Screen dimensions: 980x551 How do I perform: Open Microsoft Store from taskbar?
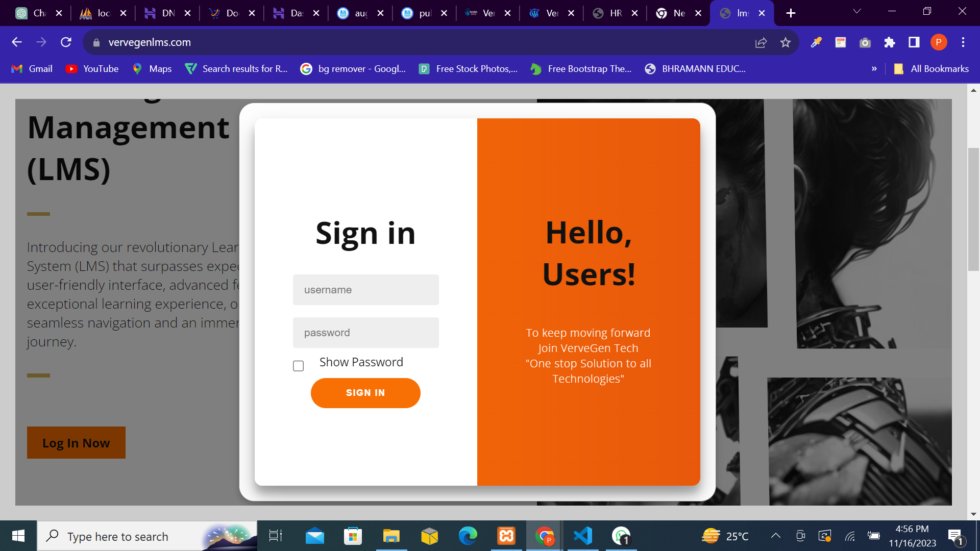point(353,536)
